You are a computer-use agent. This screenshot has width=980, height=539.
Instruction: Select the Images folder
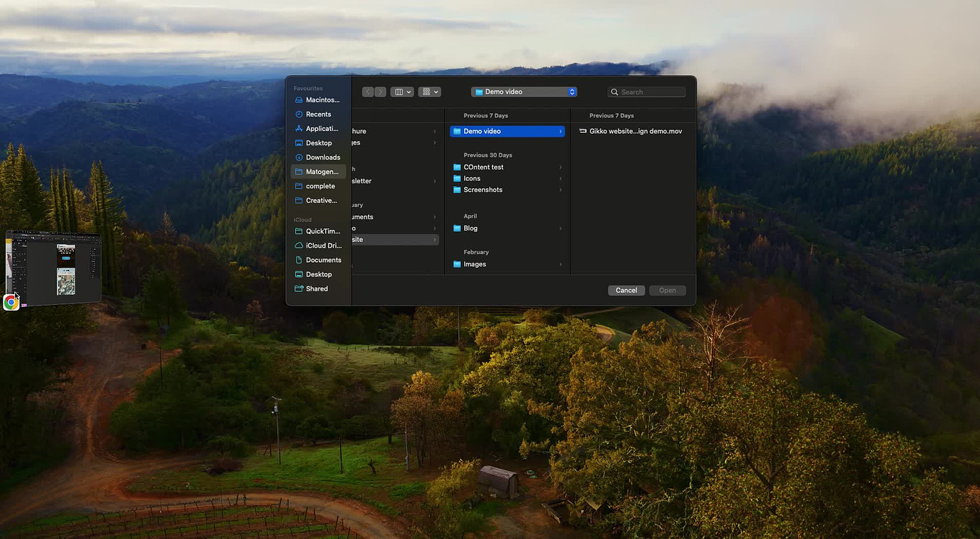click(x=474, y=264)
